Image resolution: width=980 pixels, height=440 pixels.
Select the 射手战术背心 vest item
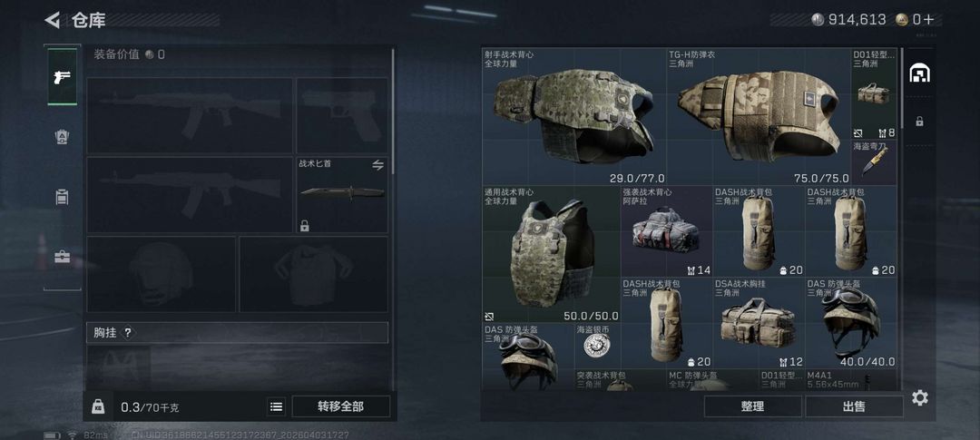tap(574, 117)
